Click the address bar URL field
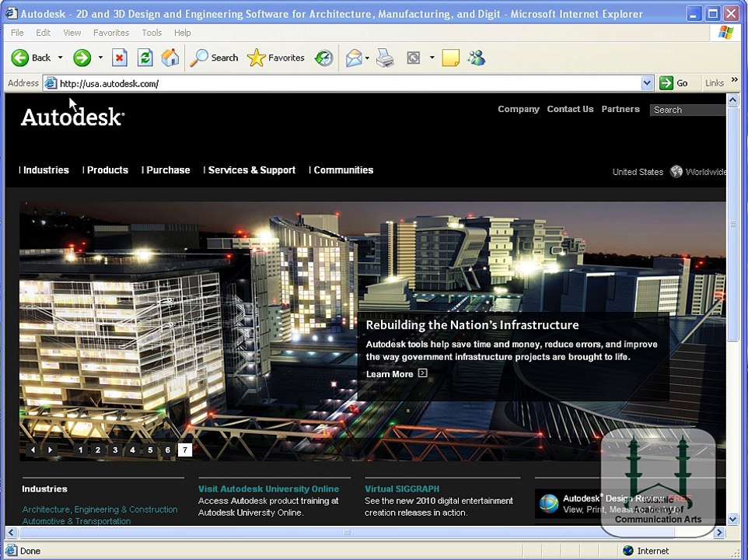The width and height of the screenshot is (748, 560). point(348,83)
